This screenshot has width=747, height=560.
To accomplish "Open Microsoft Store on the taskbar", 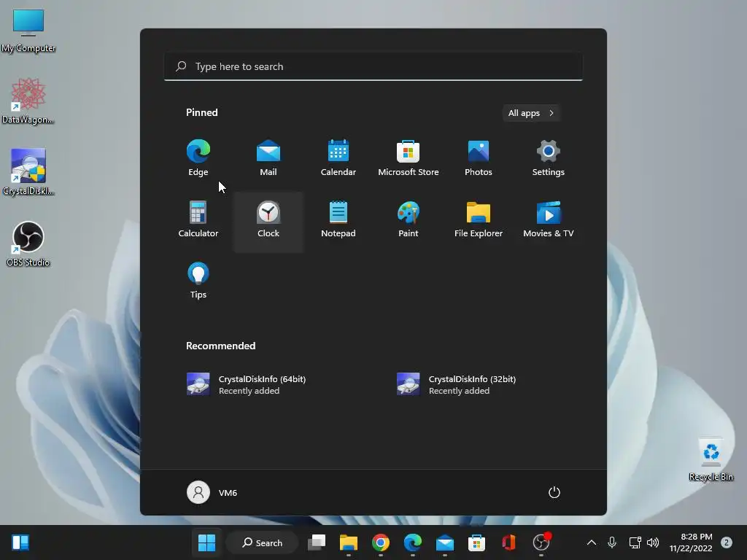I will click(x=477, y=542).
